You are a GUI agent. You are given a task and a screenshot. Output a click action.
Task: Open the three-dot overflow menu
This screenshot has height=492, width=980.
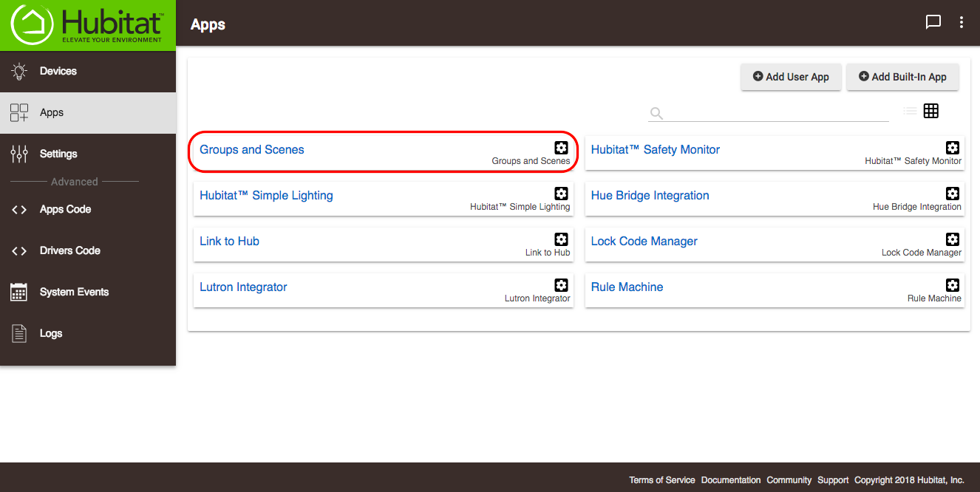[x=962, y=22]
